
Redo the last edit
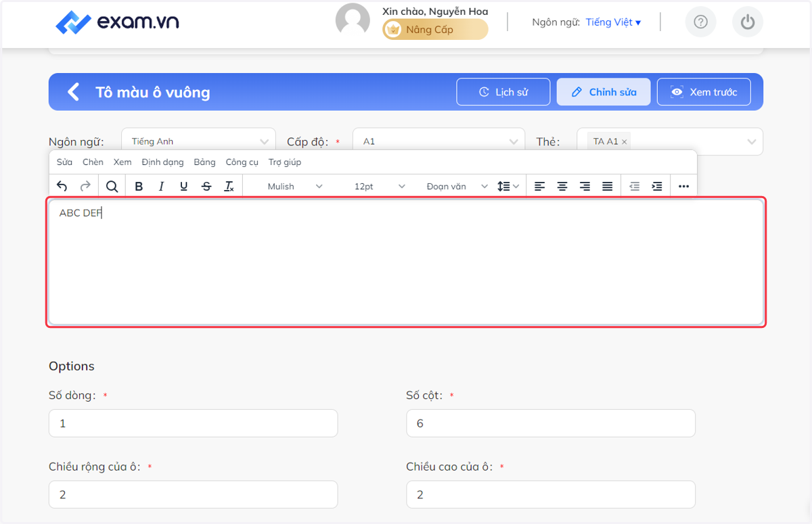pos(85,187)
